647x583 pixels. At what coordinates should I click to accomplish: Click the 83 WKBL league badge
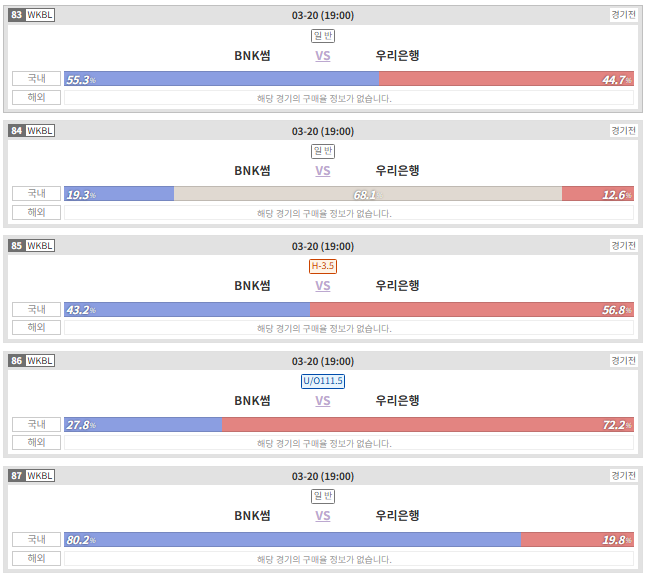pos(32,15)
